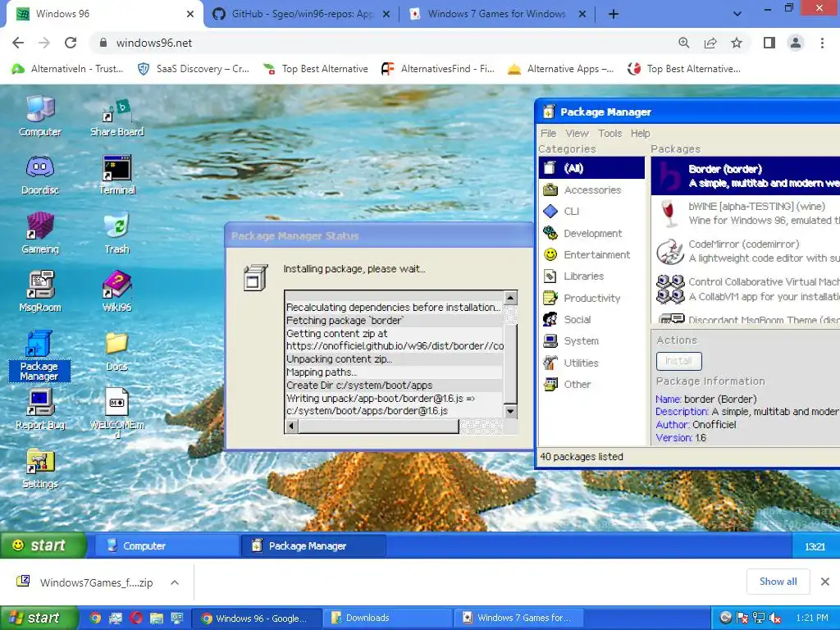Select the Accessories category

point(592,189)
